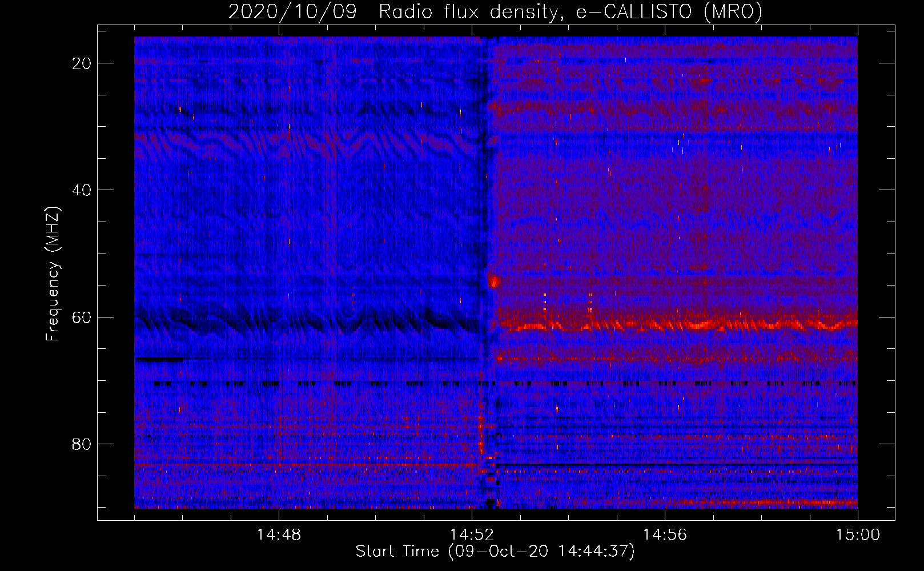The image size is (924, 571).
Task: Click the '14:52' time tick label
Action: tap(472, 535)
